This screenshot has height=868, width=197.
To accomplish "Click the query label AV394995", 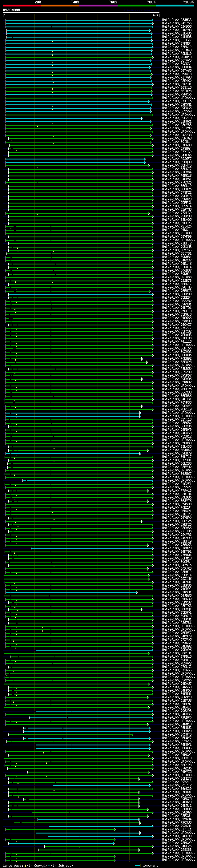I will (11, 10).
